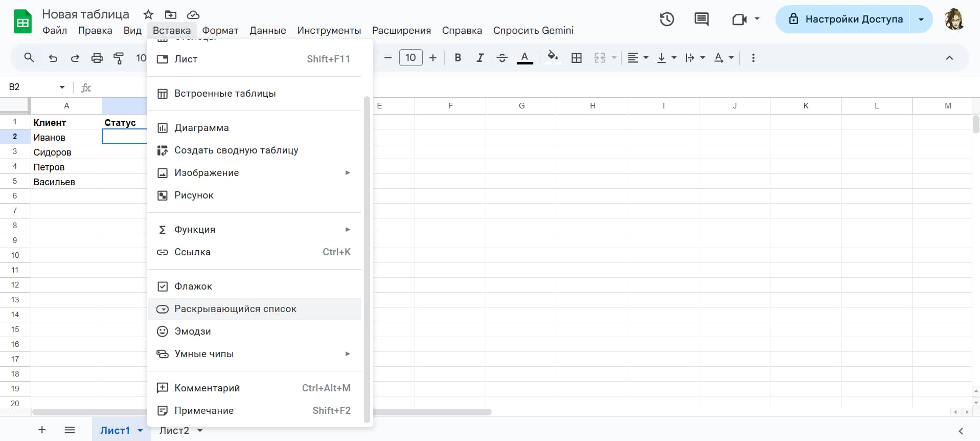
Task: Click the version history clock icon
Action: pos(667,19)
